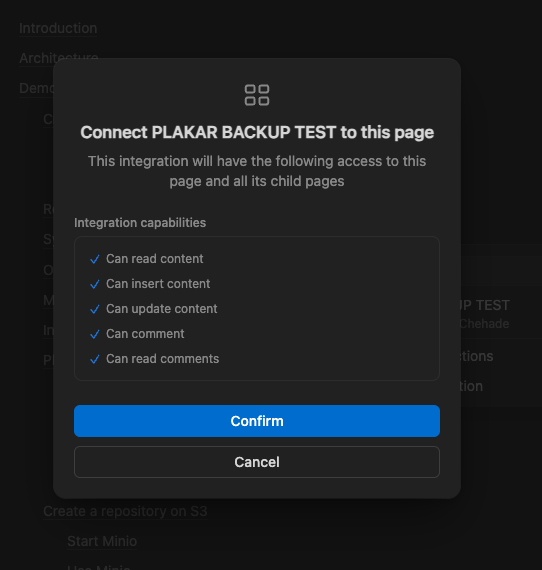This screenshot has height=570, width=542.
Task: Click the checkmark beside Can comment
Action: coord(95,334)
